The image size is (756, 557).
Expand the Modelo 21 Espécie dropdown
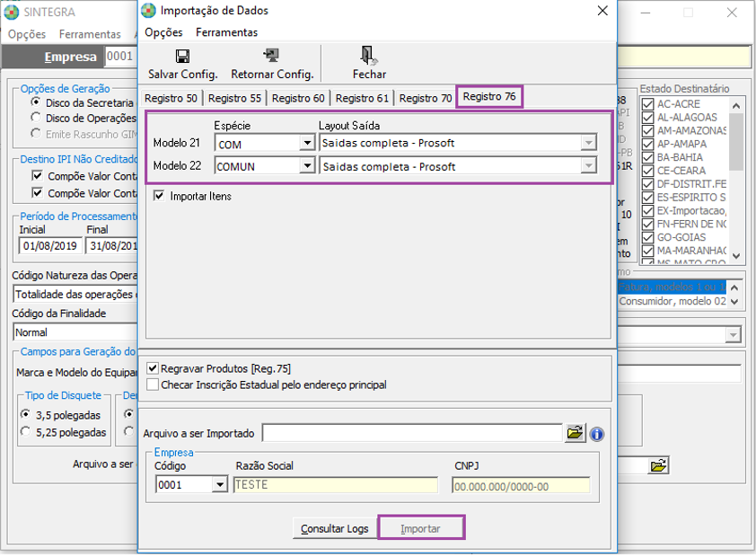pyautogui.click(x=306, y=143)
